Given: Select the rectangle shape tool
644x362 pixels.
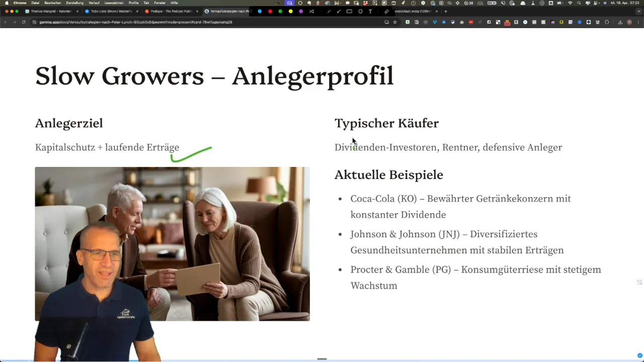Looking at the screenshot, I should (x=349, y=11).
